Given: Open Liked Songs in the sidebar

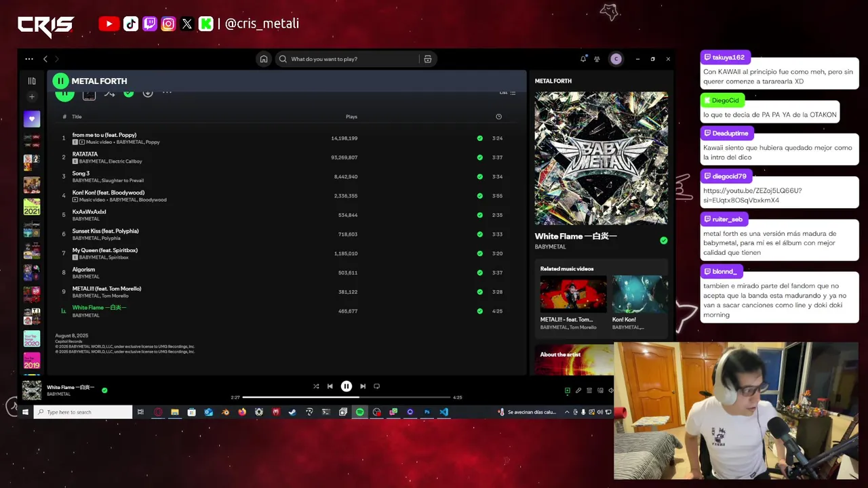Looking at the screenshot, I should (x=32, y=119).
